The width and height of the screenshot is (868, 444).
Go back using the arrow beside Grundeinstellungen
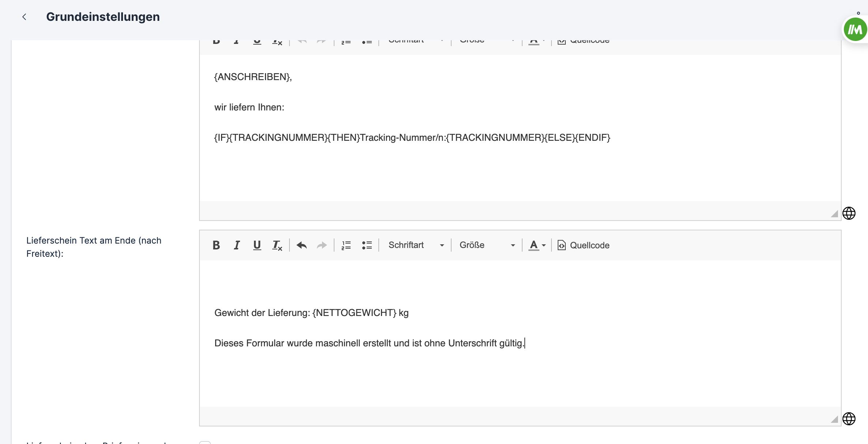click(24, 17)
